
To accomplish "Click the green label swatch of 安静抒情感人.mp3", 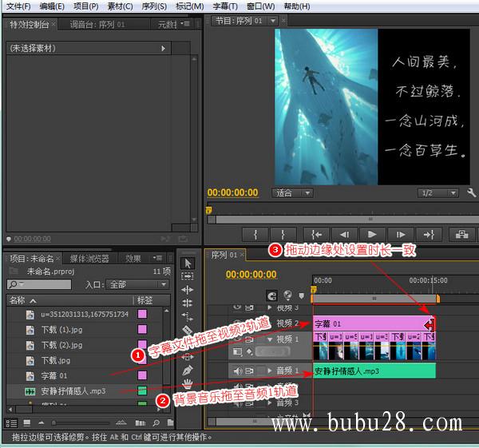I will pyautogui.click(x=142, y=391).
